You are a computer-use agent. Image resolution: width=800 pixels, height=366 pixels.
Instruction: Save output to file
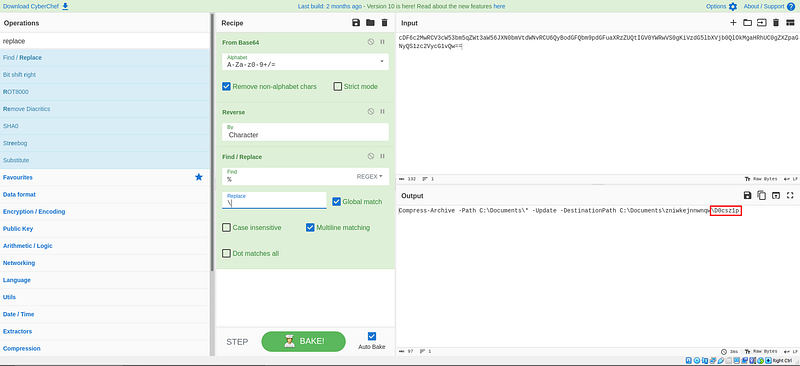click(747, 195)
